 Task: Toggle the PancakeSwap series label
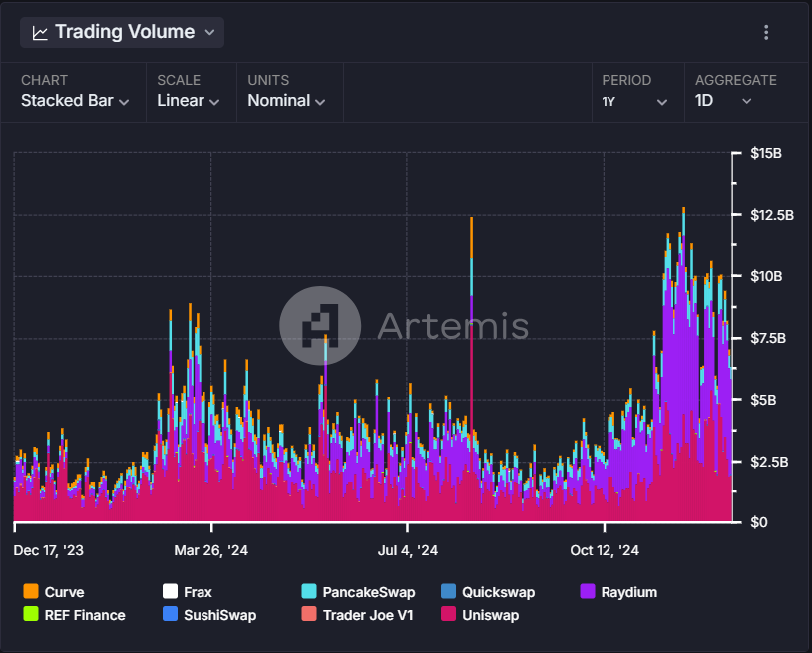tap(369, 592)
